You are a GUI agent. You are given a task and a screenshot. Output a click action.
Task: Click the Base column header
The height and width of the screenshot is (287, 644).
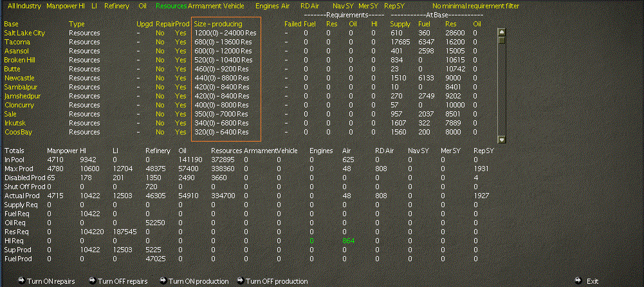(11, 24)
